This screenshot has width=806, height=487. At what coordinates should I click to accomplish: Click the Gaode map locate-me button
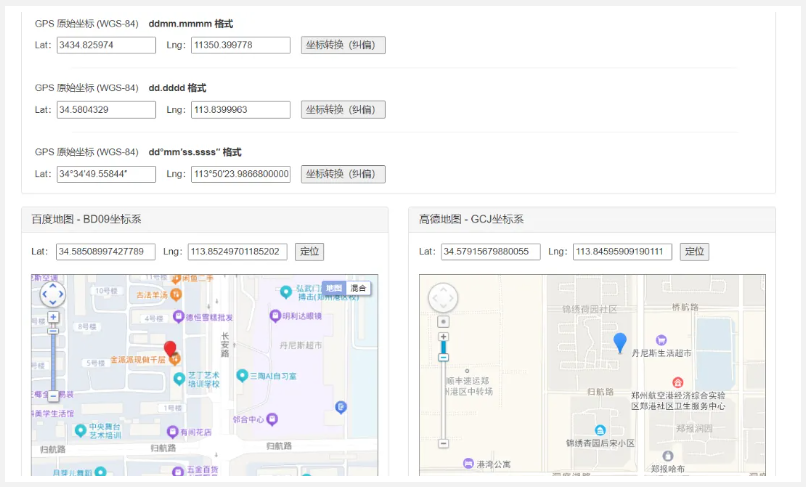coord(443,322)
